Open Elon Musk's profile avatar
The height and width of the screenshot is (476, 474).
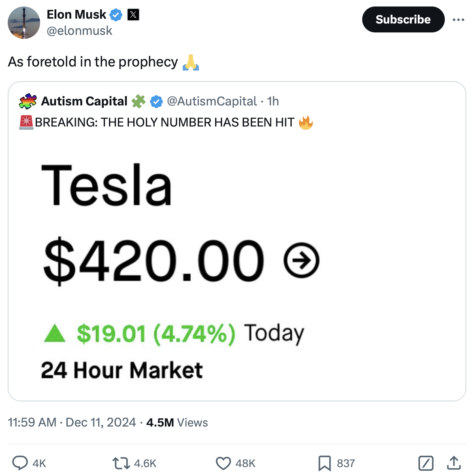tap(24, 23)
